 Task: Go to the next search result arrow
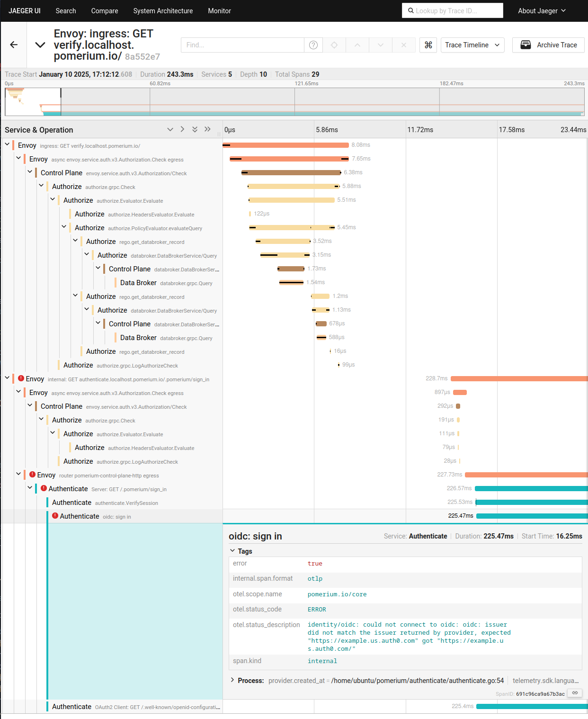coord(381,45)
